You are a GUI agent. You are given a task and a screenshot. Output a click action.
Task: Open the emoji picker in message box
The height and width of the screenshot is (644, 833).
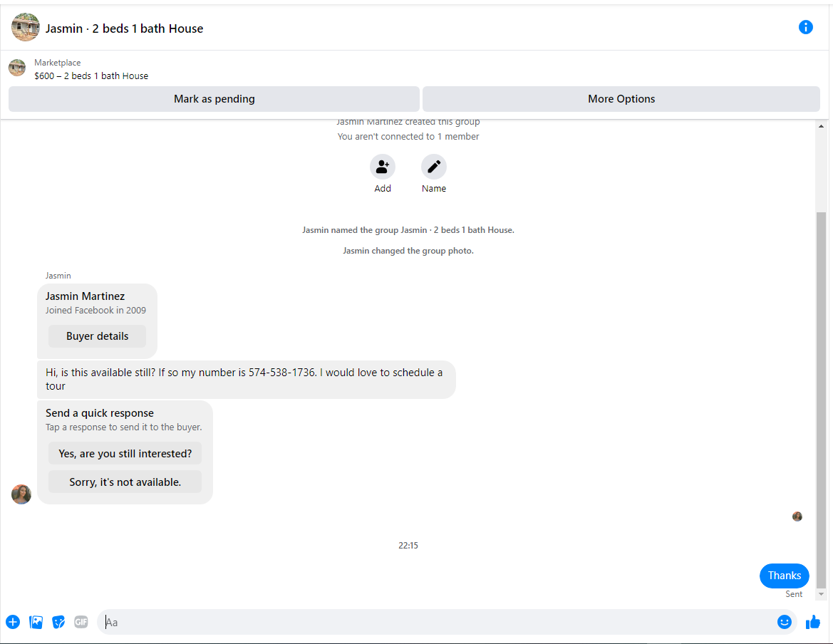[x=784, y=622]
